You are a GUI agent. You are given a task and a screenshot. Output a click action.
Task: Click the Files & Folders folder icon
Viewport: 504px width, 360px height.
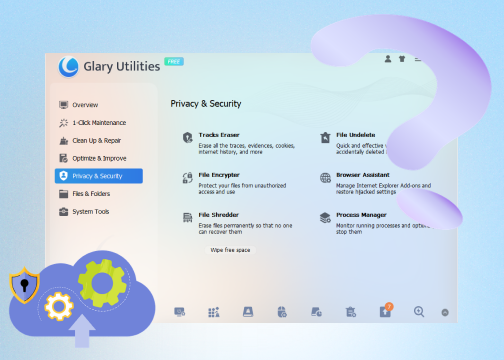tap(63, 194)
